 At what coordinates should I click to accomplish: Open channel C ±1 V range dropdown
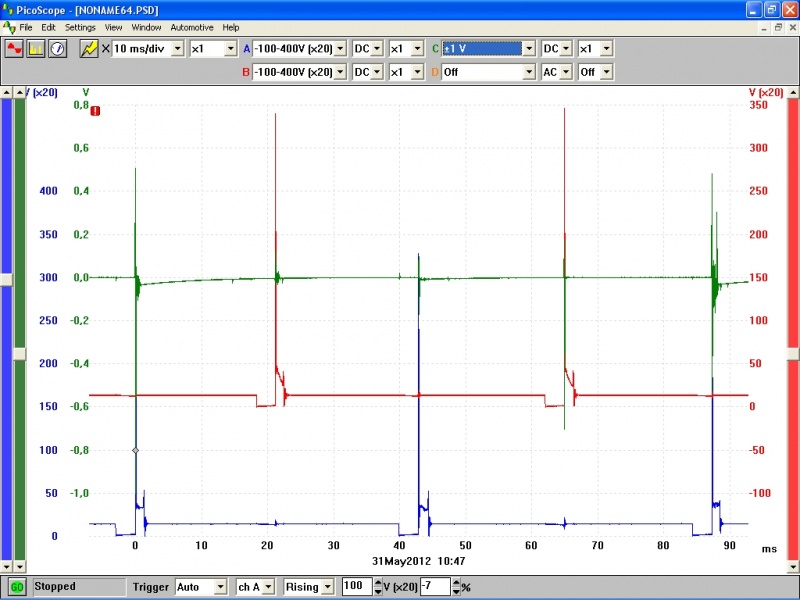[528, 48]
